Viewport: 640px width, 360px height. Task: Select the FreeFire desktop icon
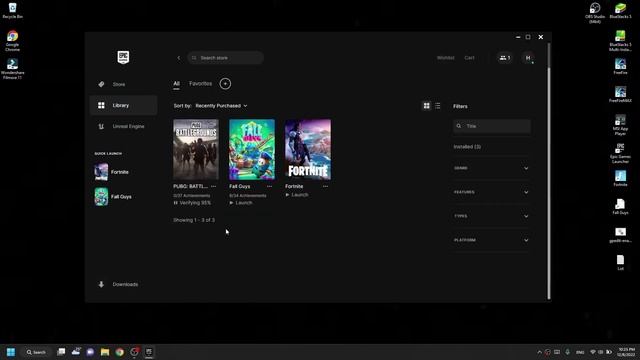tap(620, 67)
